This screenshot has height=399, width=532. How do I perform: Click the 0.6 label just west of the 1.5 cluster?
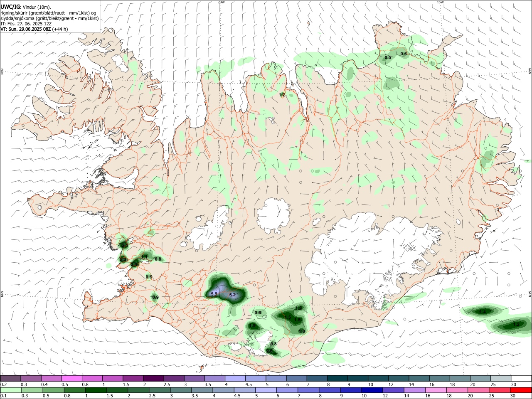(258, 313)
